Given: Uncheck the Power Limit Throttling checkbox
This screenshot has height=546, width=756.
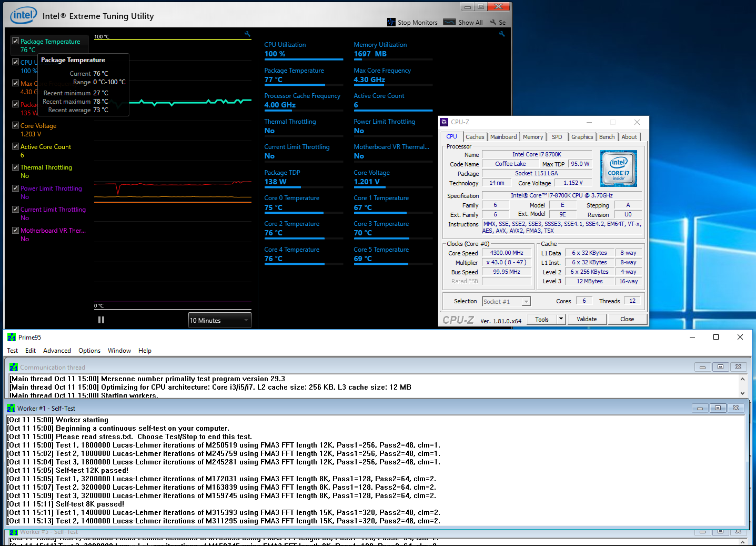Looking at the screenshot, I should (16, 188).
